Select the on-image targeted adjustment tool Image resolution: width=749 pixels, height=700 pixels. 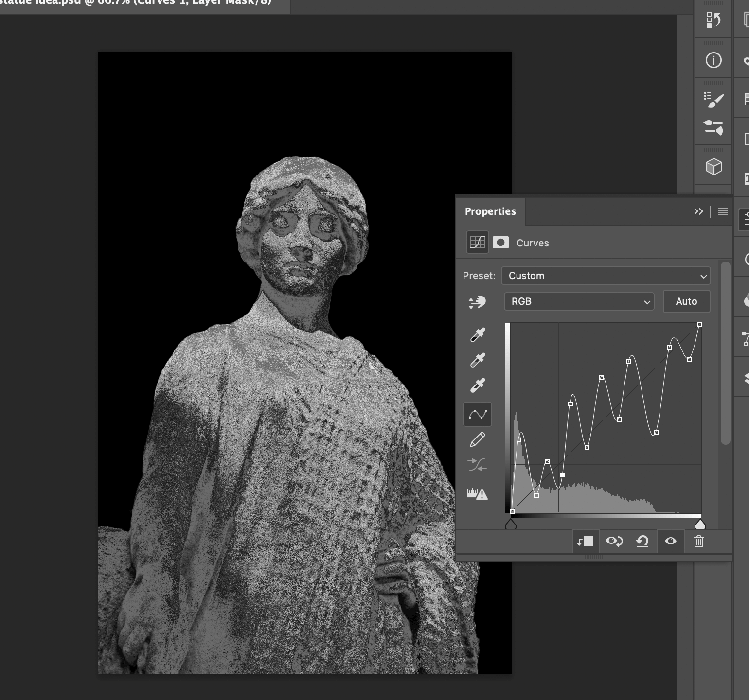click(x=477, y=302)
